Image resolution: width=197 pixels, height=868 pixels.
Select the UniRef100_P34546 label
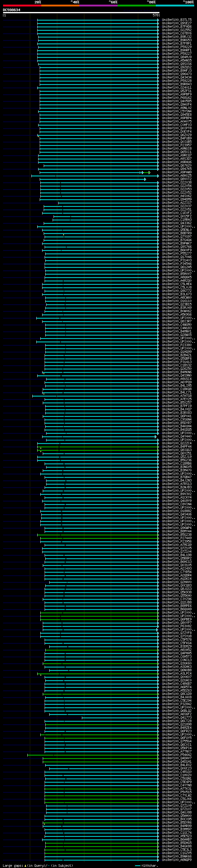click(176, 264)
